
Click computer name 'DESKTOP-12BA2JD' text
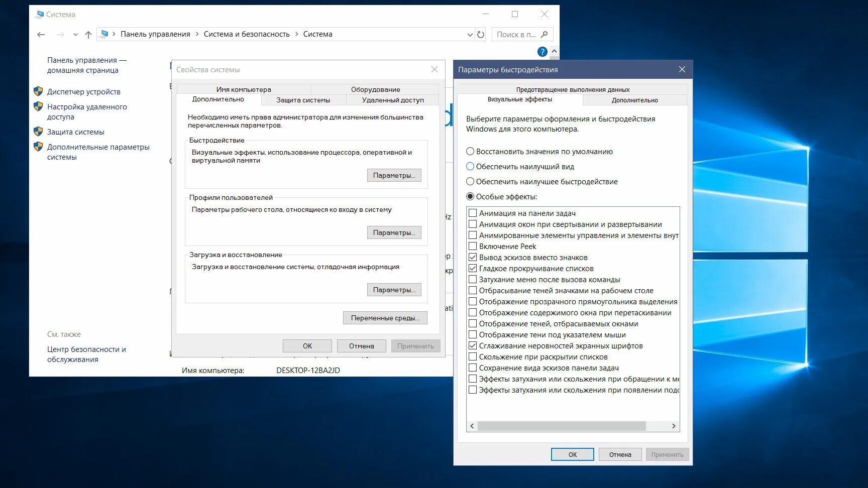308,371
